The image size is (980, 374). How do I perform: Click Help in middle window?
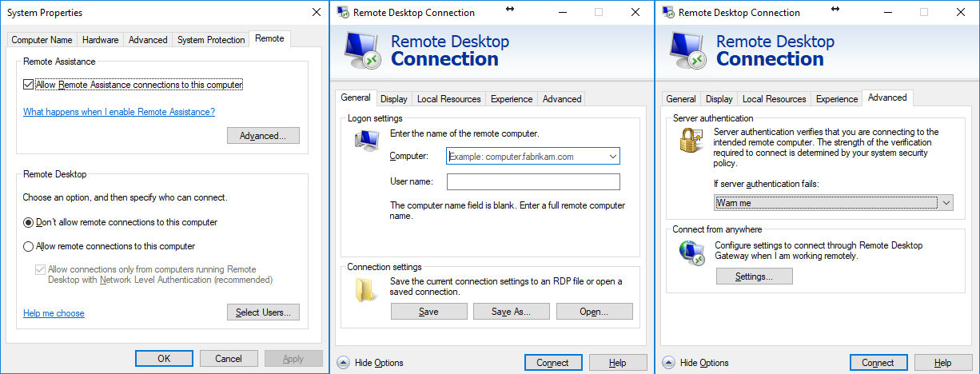click(617, 363)
